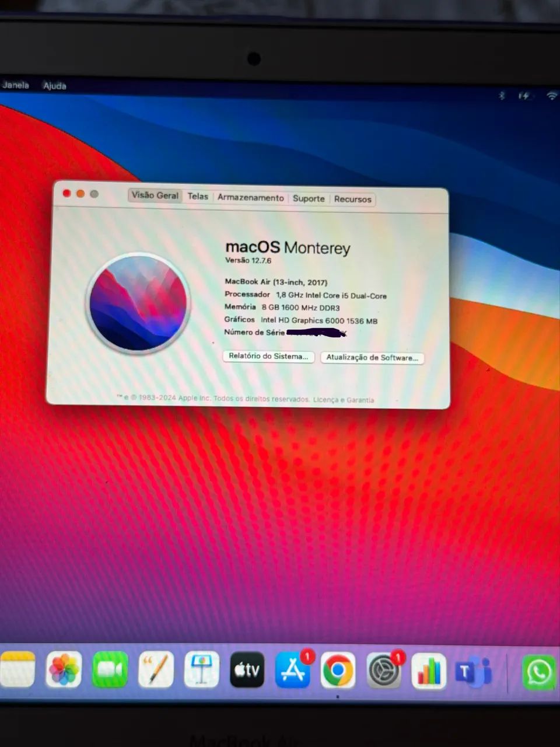This screenshot has height=747, width=560.
Task: Click the Número de Série label
Action: [x=254, y=332]
